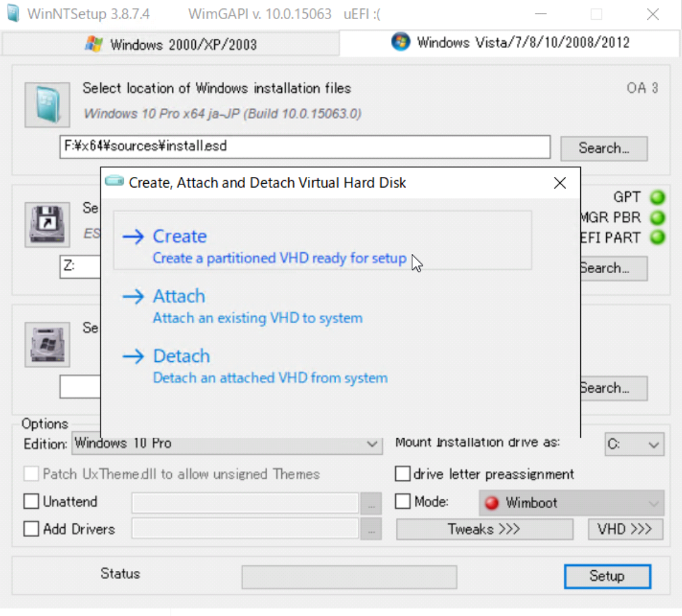
Task: Click the VHD dialog title drive icon
Action: point(115,180)
